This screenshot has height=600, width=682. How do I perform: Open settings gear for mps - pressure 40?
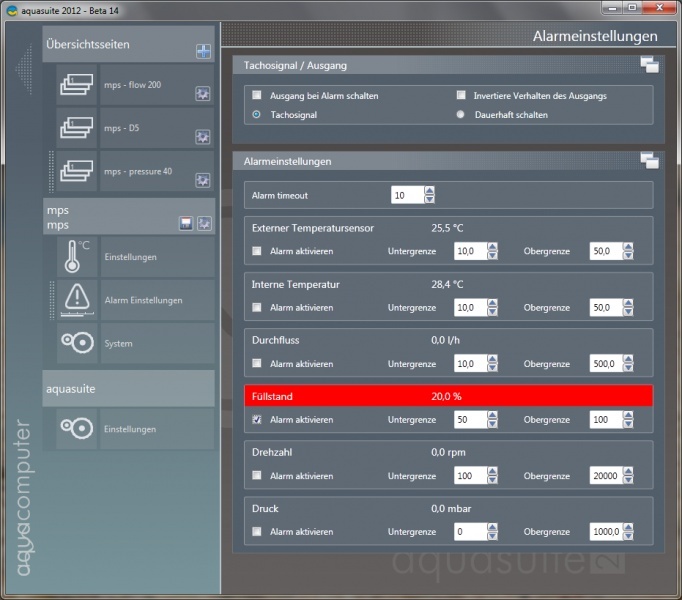coord(203,180)
